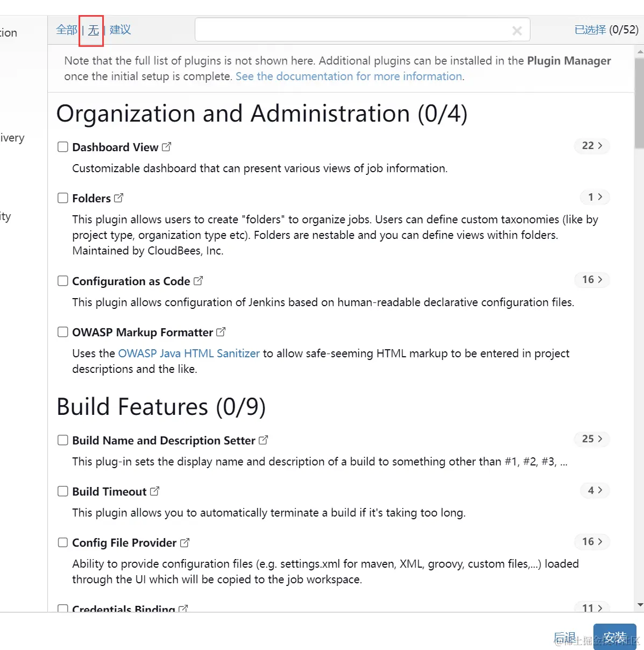Clear the plugin search field with X

pyautogui.click(x=517, y=31)
